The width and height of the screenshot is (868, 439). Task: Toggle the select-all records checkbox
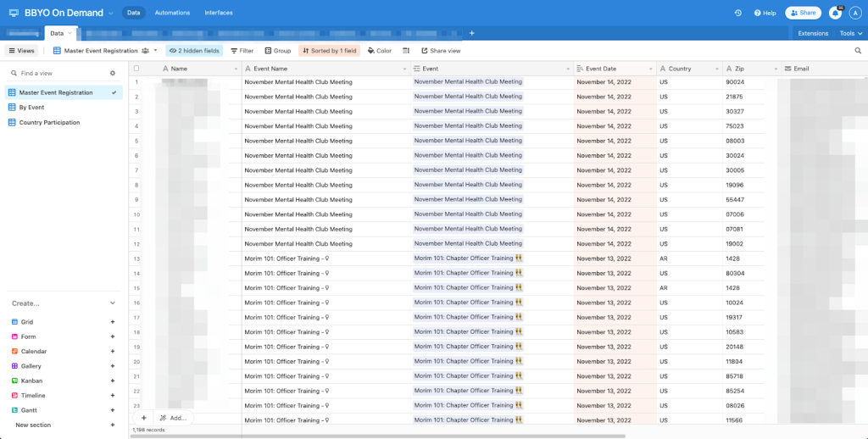(136, 69)
